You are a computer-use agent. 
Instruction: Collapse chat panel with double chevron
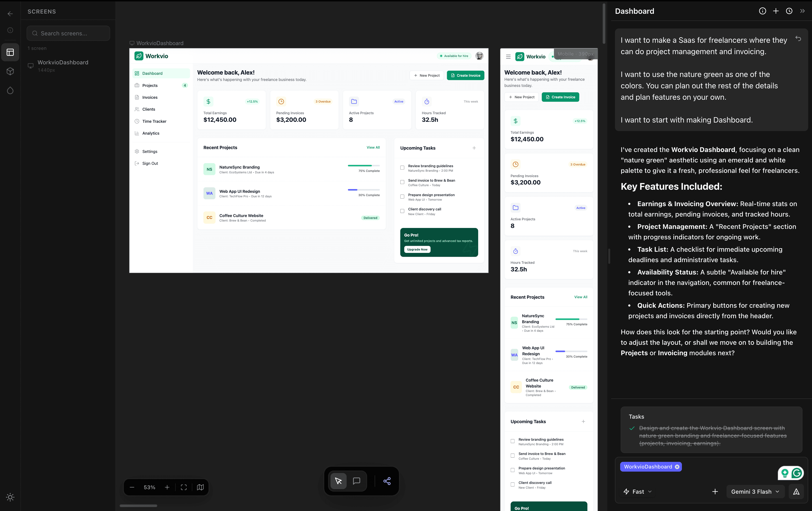(802, 11)
